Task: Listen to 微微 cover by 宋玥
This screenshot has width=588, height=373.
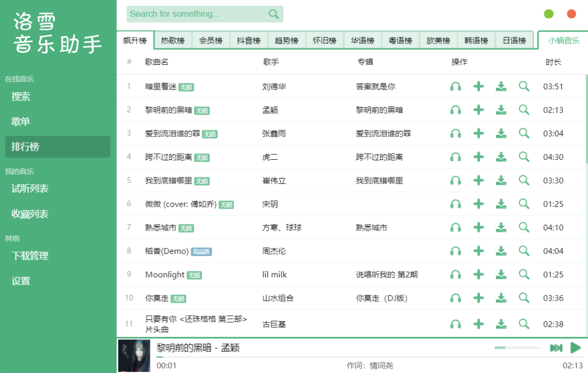Action: [x=455, y=204]
